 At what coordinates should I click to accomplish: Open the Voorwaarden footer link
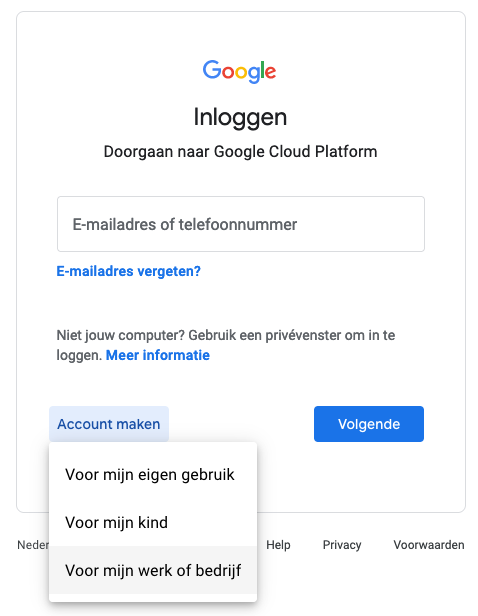click(429, 545)
